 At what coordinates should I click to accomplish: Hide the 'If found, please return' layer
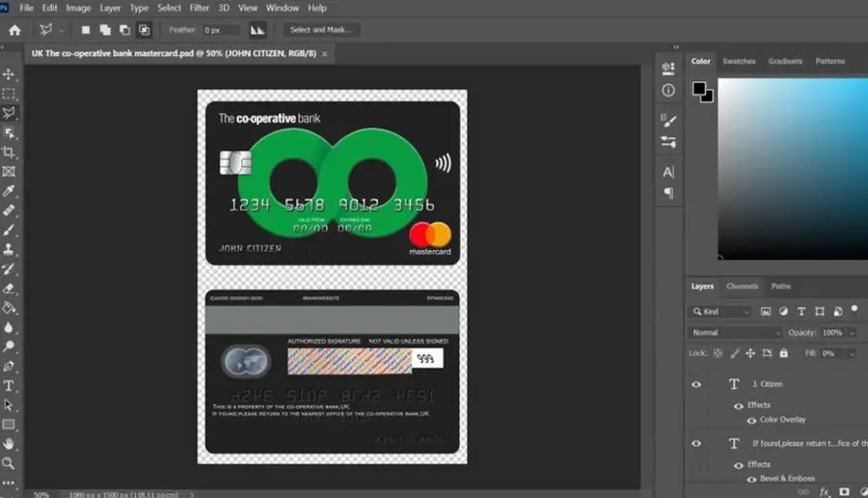696,443
